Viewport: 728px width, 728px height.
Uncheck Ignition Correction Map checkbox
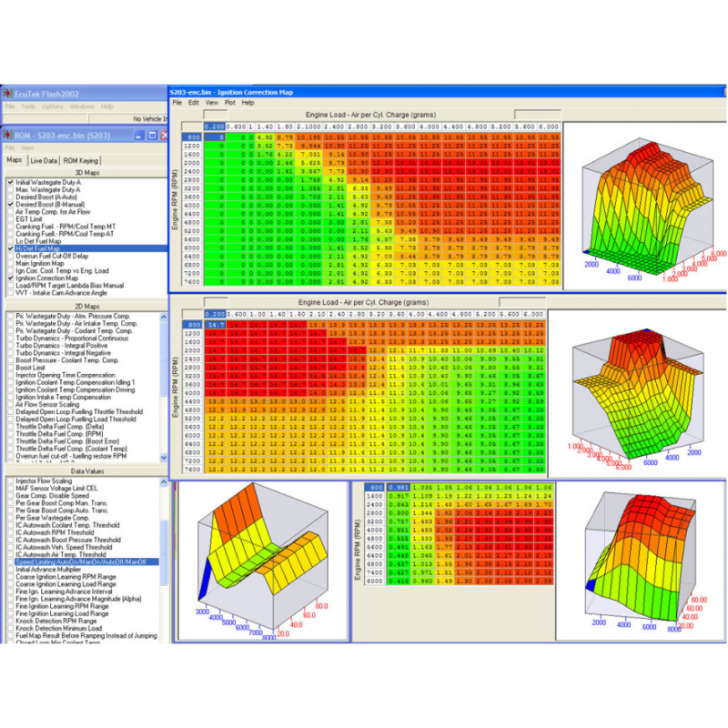(10, 277)
